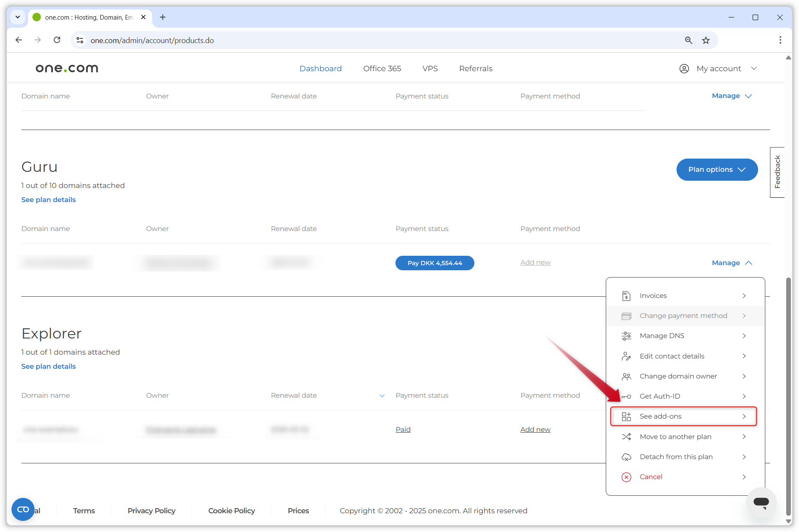Viewport: 799px width, 532px height.
Task: Open See plan details under Explorer
Action: pyautogui.click(x=48, y=366)
